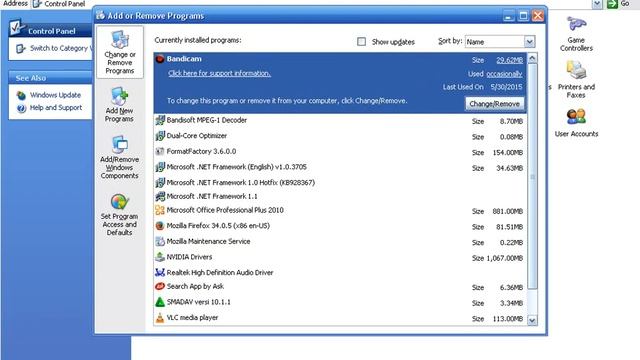The height and width of the screenshot is (360, 640).
Task: Click Microsoft .NET Framework 1.1 icon
Action: click(x=160, y=196)
